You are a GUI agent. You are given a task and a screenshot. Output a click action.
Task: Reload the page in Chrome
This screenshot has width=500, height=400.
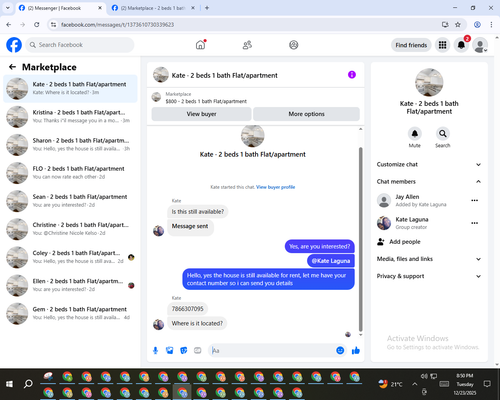click(37, 24)
